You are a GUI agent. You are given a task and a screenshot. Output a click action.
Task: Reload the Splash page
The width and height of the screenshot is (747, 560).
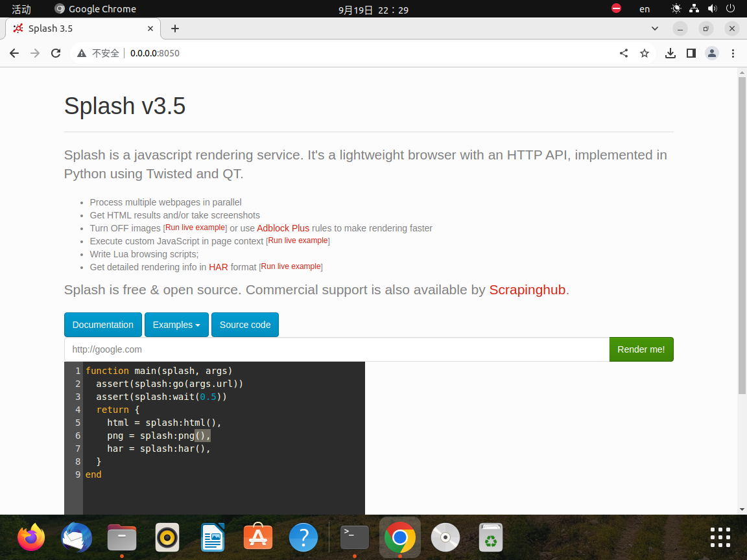pos(56,53)
